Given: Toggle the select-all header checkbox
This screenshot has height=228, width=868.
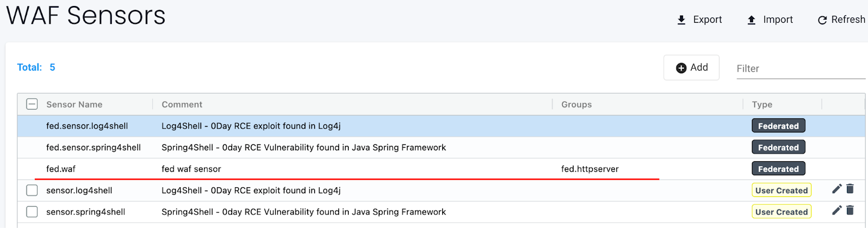Looking at the screenshot, I should (32, 104).
